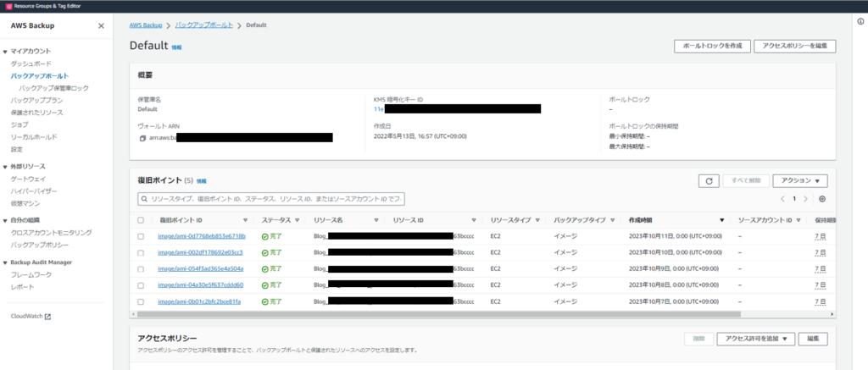Check row image/ami-04a30e5f637cddd60
Viewport: 868px width, 370px height.
(x=141, y=285)
